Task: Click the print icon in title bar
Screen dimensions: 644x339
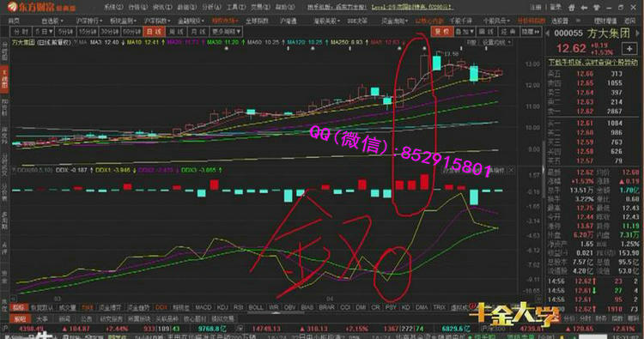Action: 571,8
